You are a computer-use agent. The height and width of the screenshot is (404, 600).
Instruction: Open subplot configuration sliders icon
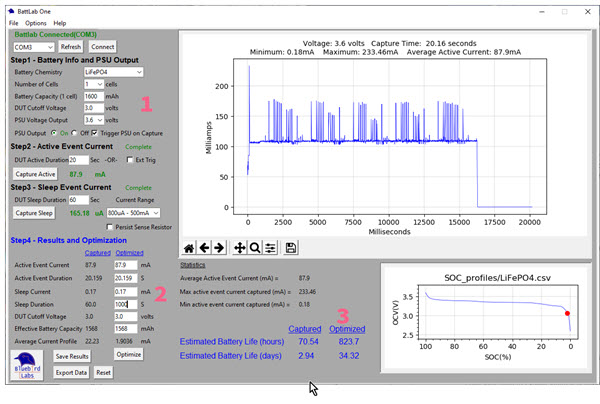tap(270, 248)
